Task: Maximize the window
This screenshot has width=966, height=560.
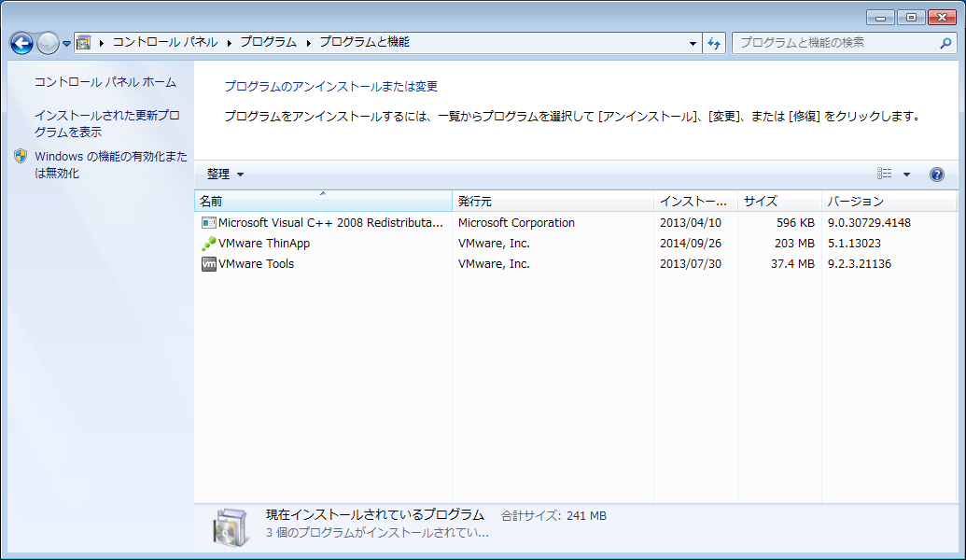Action: tap(911, 17)
